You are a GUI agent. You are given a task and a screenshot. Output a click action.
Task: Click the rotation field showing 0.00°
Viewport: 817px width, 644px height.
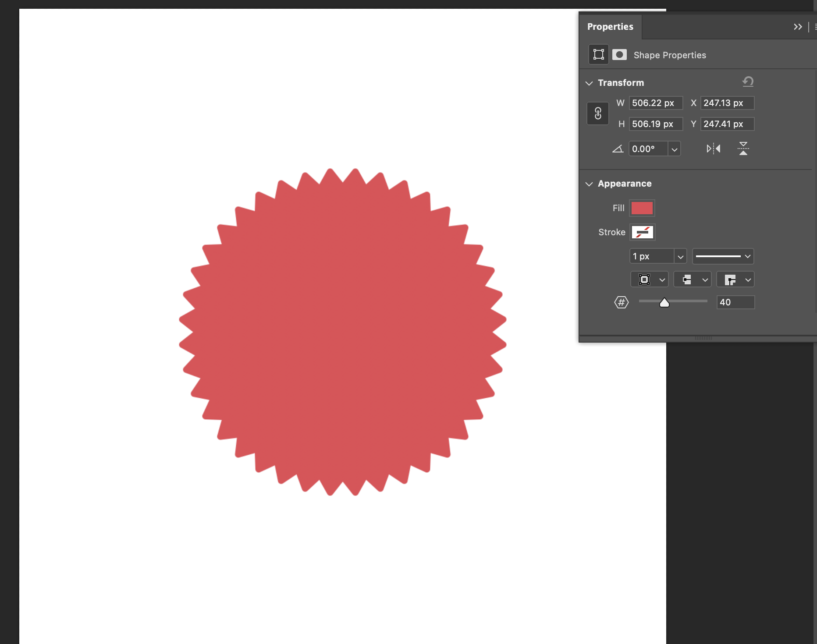pyautogui.click(x=648, y=149)
